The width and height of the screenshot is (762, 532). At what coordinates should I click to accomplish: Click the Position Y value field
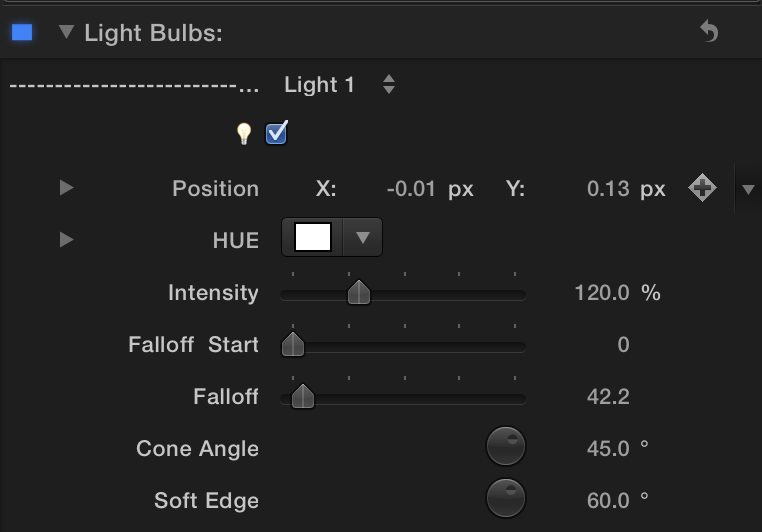coord(608,189)
